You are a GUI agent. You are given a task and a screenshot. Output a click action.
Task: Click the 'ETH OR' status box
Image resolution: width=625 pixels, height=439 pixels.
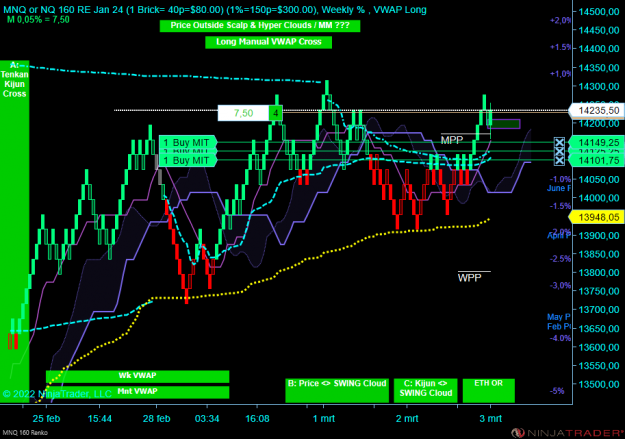[x=489, y=390]
